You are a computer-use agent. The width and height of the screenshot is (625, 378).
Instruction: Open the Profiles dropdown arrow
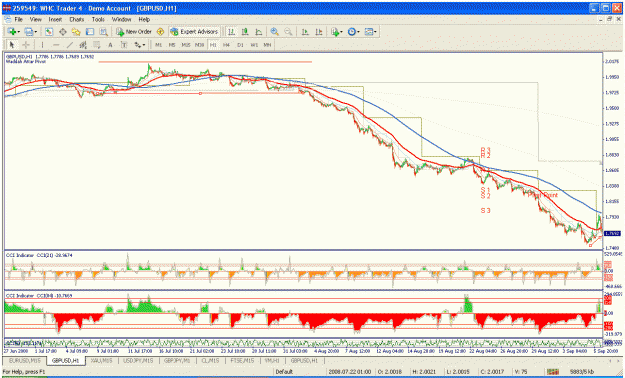35,32
